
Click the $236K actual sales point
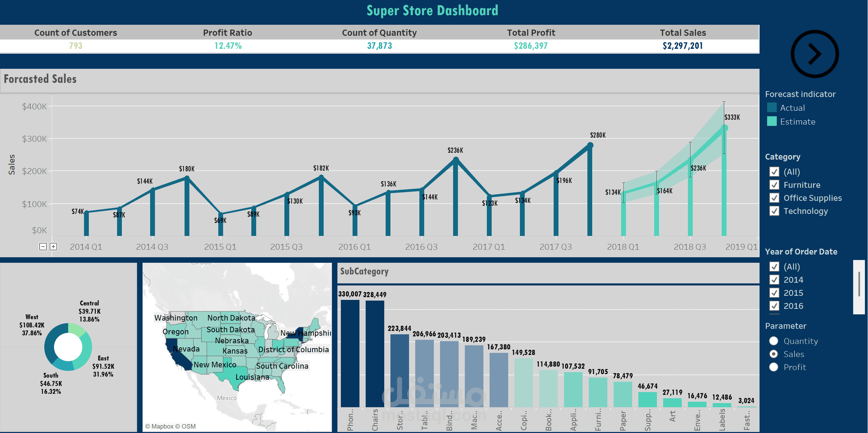coord(456,160)
